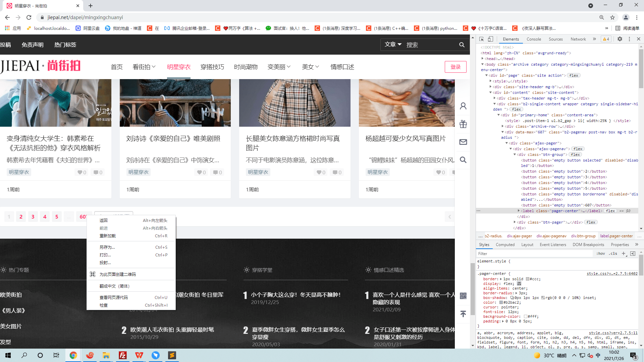The height and width of the screenshot is (362, 644).
Task: Toggle the flex badge next to label.pager-center
Action: 610,211
